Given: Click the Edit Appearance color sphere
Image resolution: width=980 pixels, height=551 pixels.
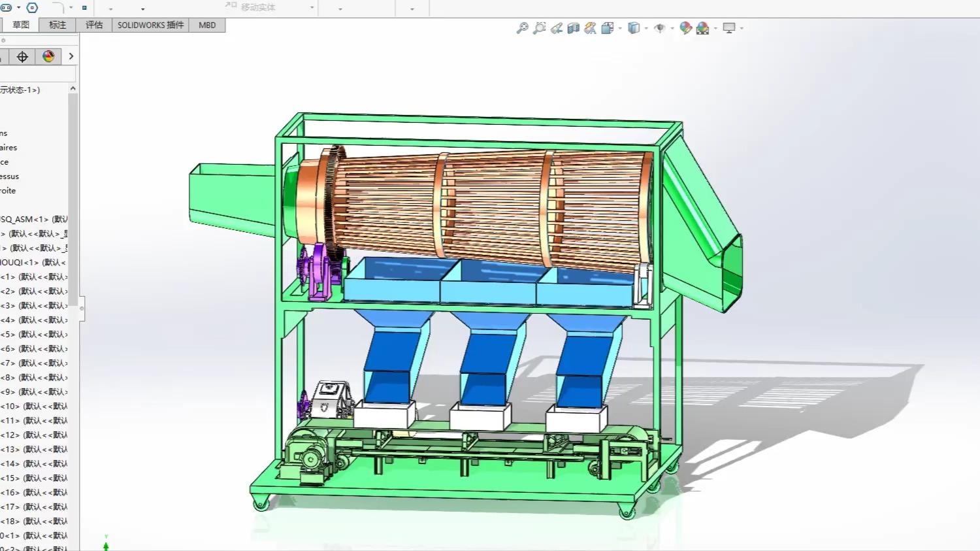Looking at the screenshot, I should [x=686, y=28].
